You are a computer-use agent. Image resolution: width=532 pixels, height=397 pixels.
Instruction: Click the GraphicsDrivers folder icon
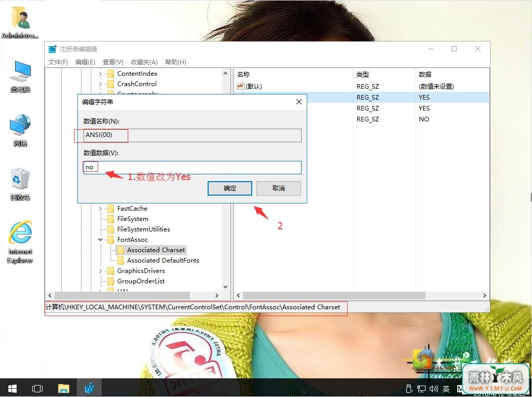point(111,271)
